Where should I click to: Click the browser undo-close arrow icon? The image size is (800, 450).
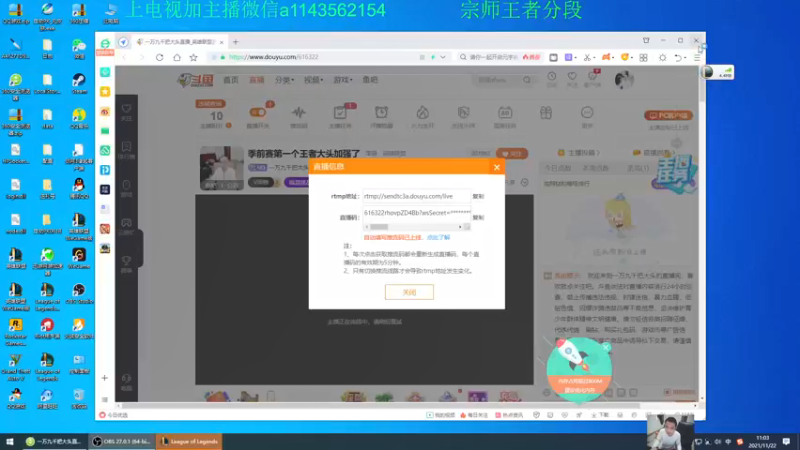coord(678,58)
